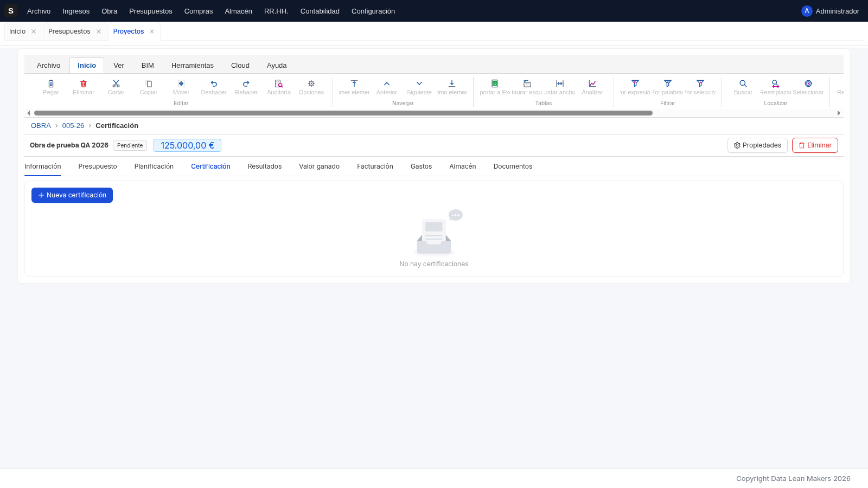Click the S app logo

pos(11,11)
